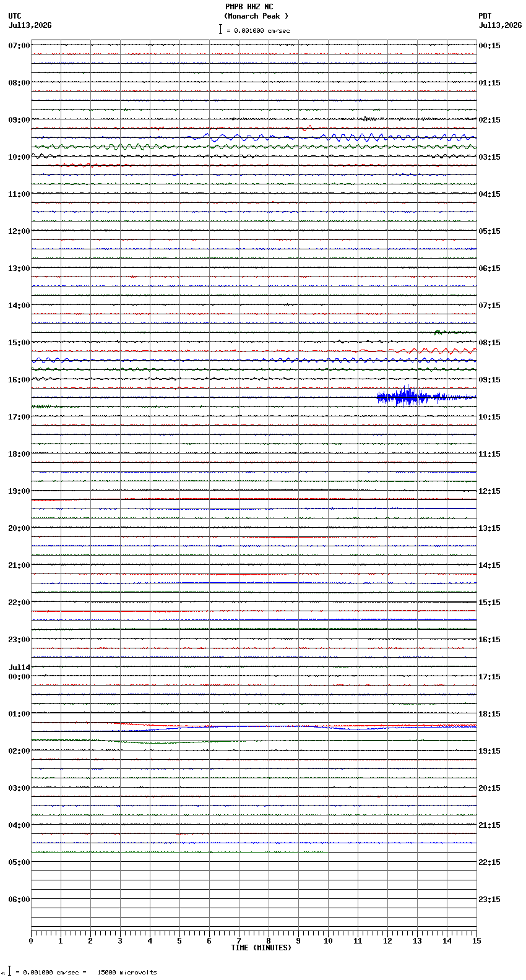Viewport: 526px width, 980px height.
Task: Click the 01:00 UTC time label
Action: (19, 714)
